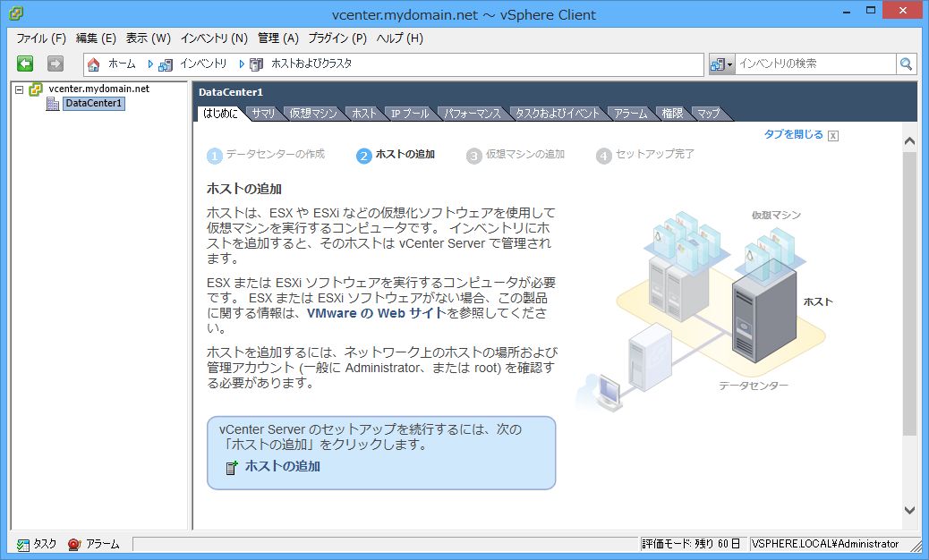Expand the arrow after ホーム in breadcrumb
The height and width of the screenshot is (560, 929).
[x=150, y=64]
